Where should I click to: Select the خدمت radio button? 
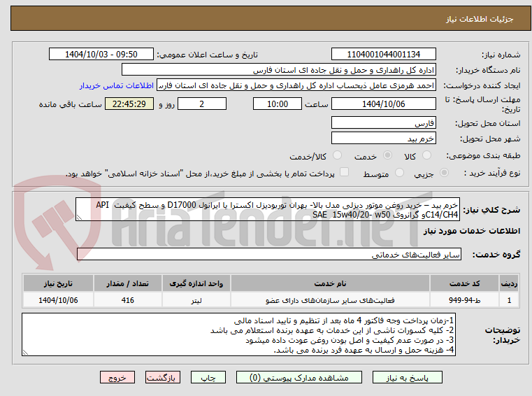point(387,155)
